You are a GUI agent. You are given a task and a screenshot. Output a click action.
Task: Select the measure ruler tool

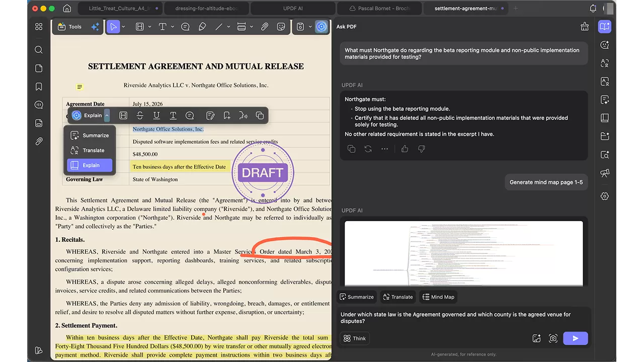[x=242, y=27]
